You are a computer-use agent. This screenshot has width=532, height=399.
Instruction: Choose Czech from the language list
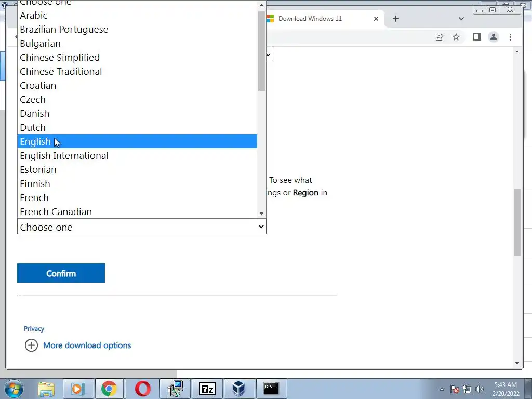pyautogui.click(x=137, y=99)
